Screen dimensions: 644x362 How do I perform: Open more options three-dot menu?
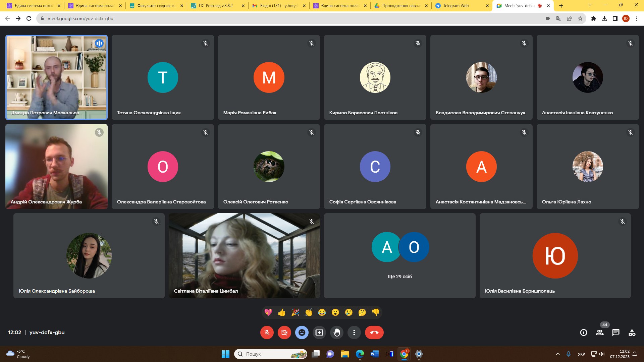coord(354,333)
